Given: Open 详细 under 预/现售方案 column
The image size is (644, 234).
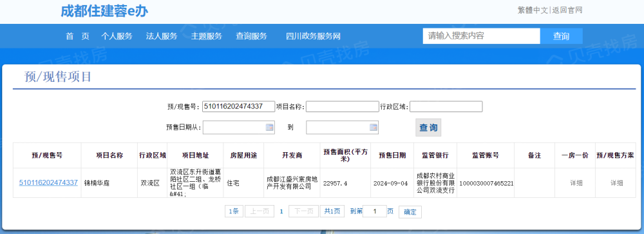Looking at the screenshot, I should pyautogui.click(x=616, y=183).
